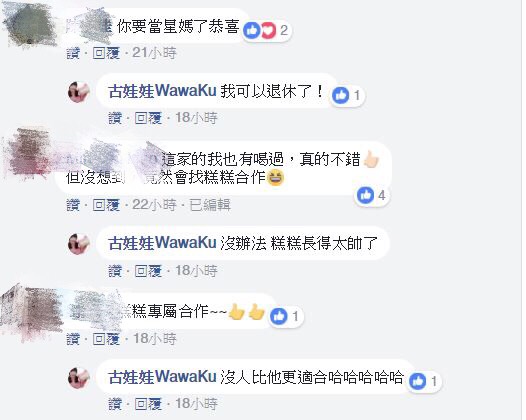
Task: Open the 已編輯 edit history link
Action: coord(210,205)
